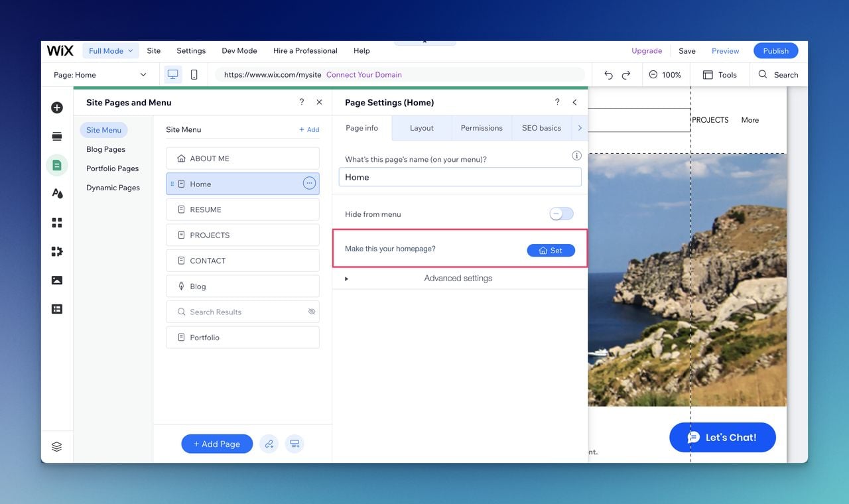Viewport: 849px width, 504px height.
Task: Select the PROJECTS page in list
Action: point(243,235)
